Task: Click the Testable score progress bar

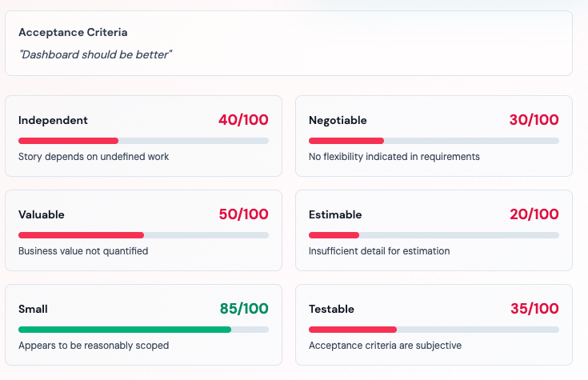Action: (434, 330)
